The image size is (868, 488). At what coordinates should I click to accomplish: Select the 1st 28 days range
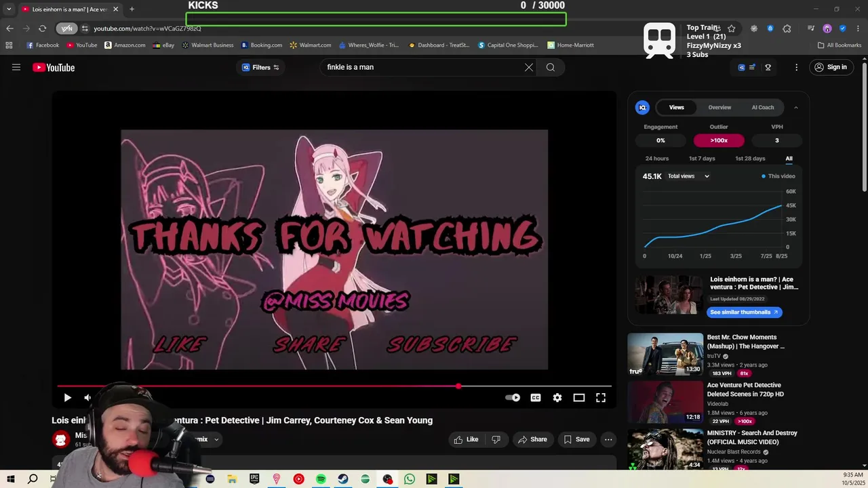click(x=750, y=159)
